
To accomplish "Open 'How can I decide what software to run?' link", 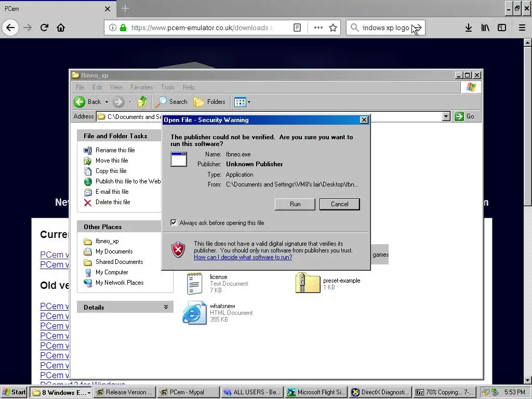I will (x=243, y=257).
